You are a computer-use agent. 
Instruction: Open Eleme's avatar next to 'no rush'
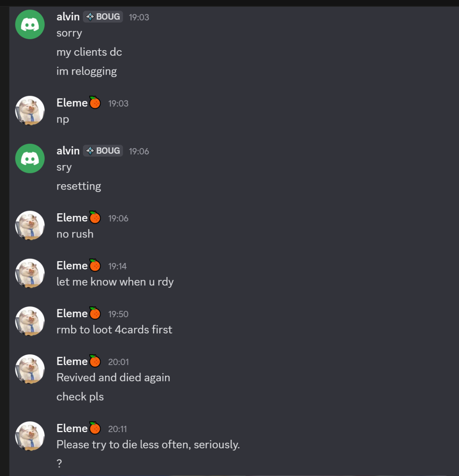tap(30, 226)
